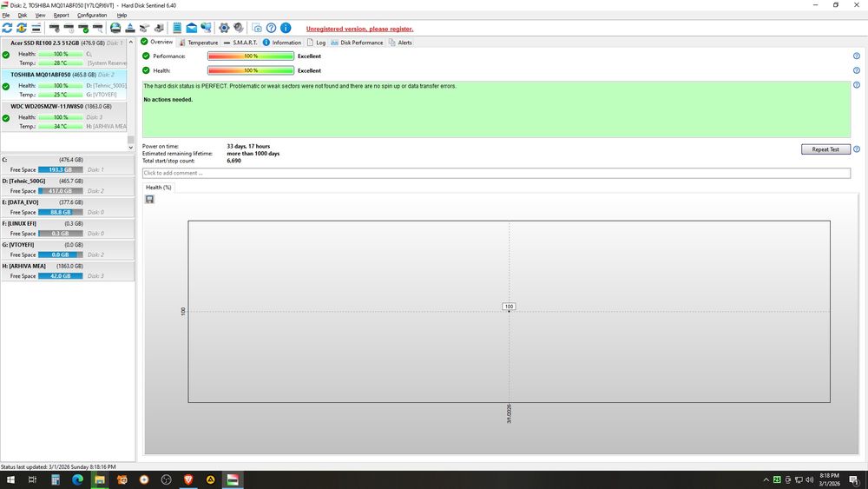The width and height of the screenshot is (868, 489).
Task: Open the Configuration menu
Action: 92,16
